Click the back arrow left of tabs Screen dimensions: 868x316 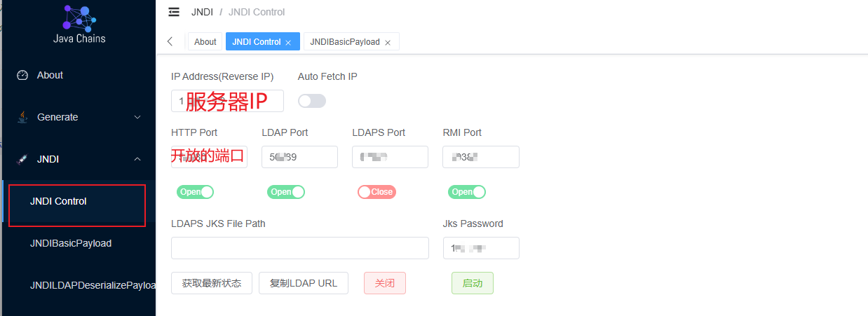point(170,41)
